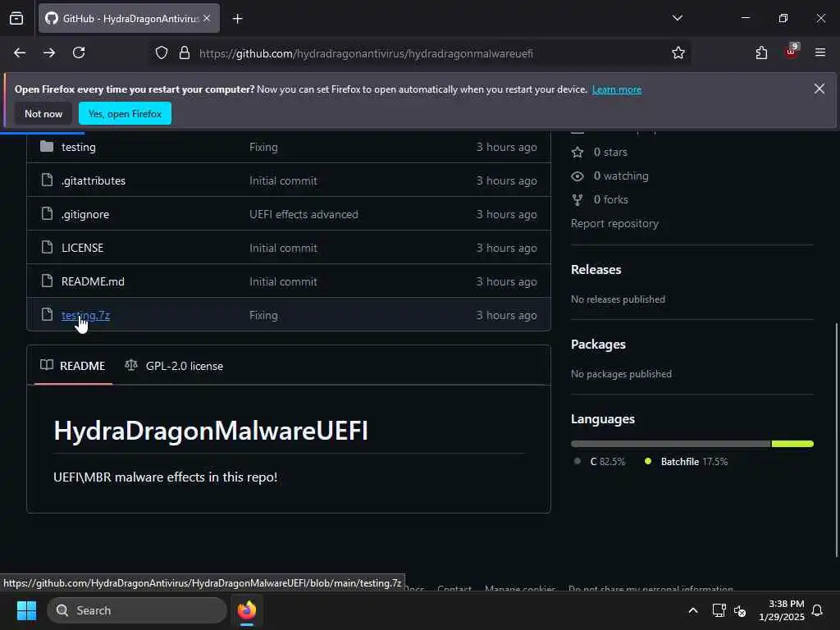
Task: Open the LICENSE file
Action: click(83, 248)
